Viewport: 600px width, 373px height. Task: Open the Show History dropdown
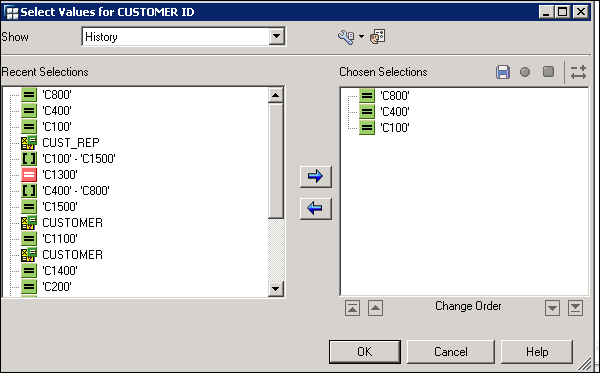click(x=276, y=37)
